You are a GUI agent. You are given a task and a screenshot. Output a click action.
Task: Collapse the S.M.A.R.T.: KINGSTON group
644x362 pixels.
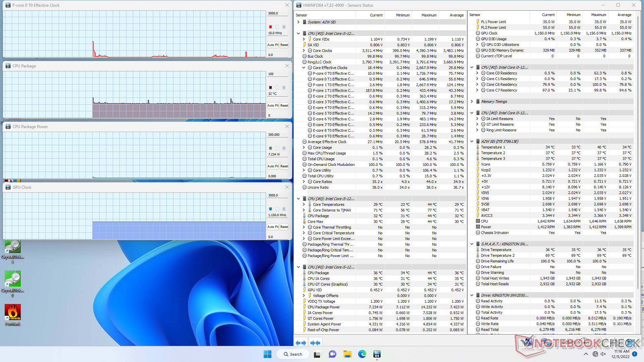472,244
